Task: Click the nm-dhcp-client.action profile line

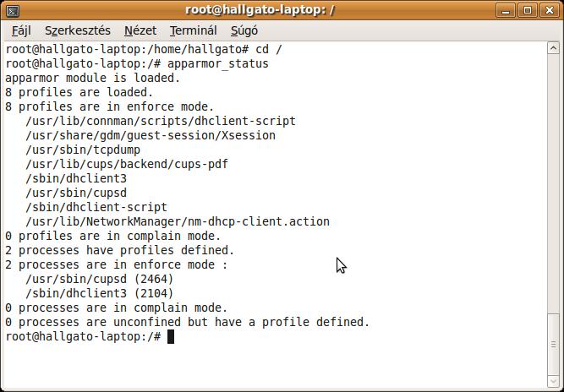Action: click(x=178, y=221)
